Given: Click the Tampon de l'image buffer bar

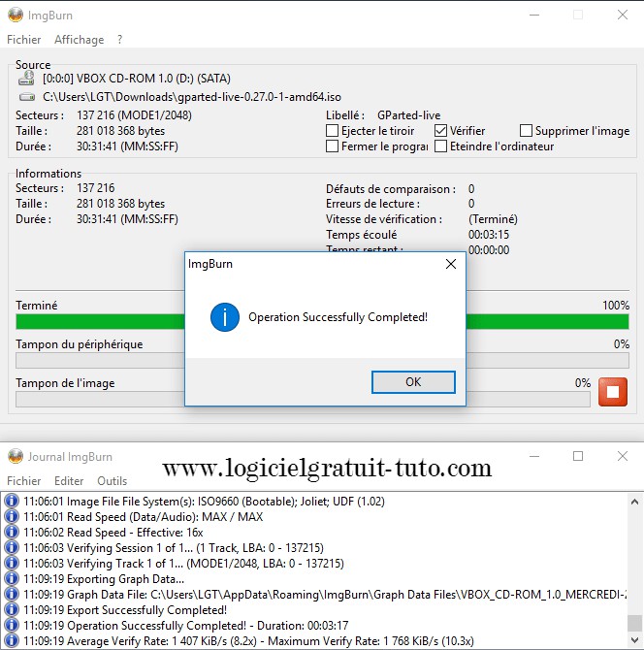Looking at the screenshot, I should (303, 400).
